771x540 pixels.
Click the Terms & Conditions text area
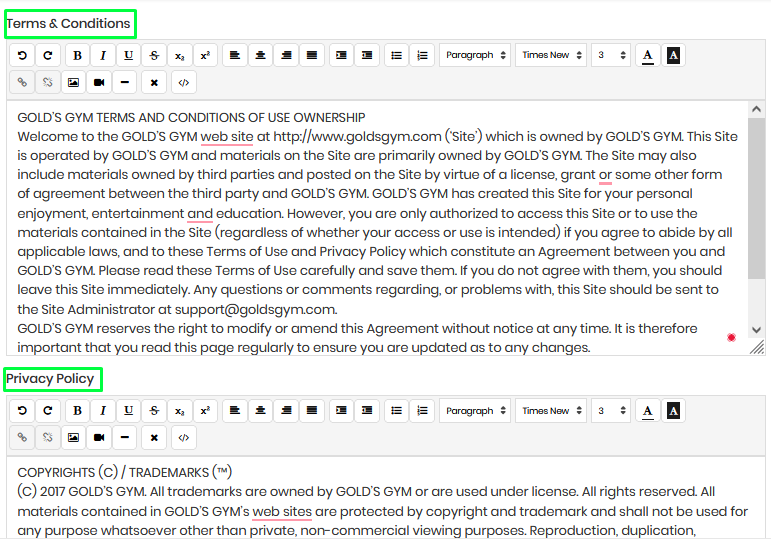pyautogui.click(x=378, y=228)
